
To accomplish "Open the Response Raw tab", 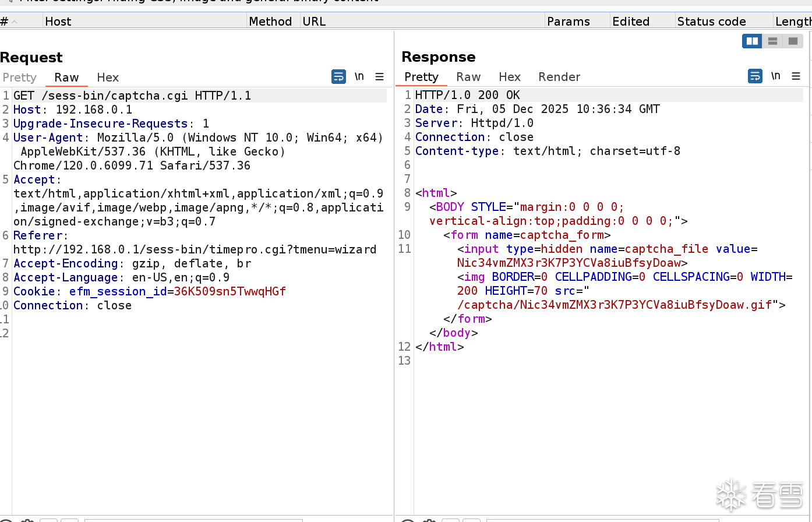I will click(468, 77).
